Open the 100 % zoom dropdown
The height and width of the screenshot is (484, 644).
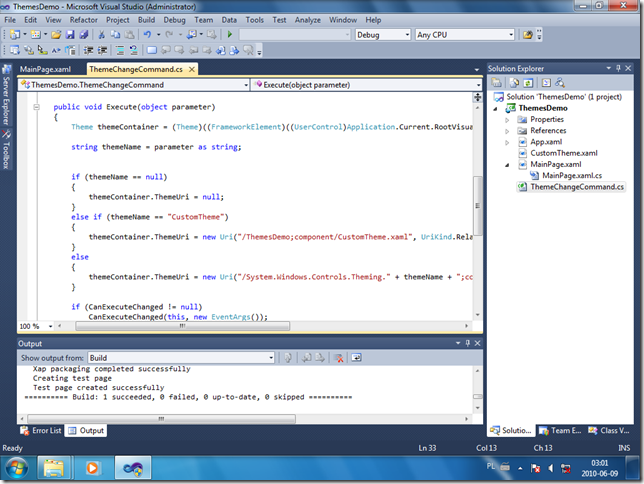coord(51,326)
